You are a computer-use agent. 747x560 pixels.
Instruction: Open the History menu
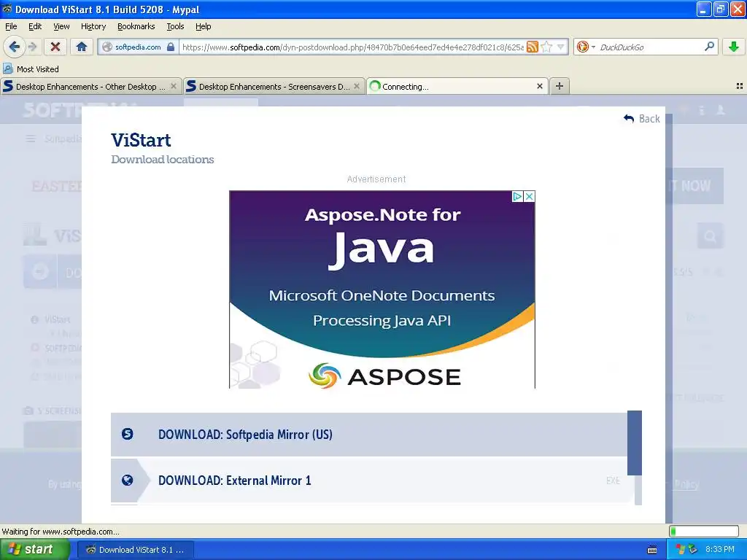[93, 26]
